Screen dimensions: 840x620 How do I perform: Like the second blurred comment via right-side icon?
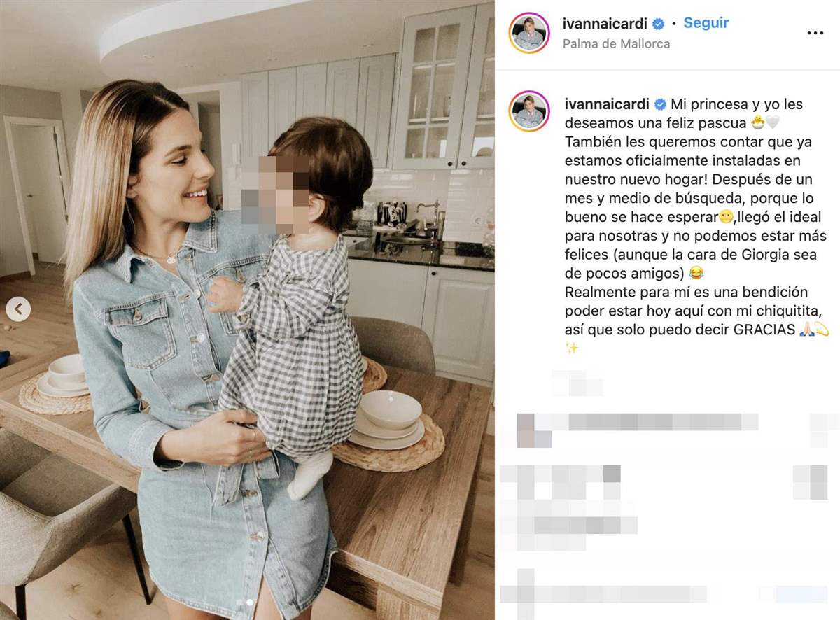pyautogui.click(x=811, y=482)
